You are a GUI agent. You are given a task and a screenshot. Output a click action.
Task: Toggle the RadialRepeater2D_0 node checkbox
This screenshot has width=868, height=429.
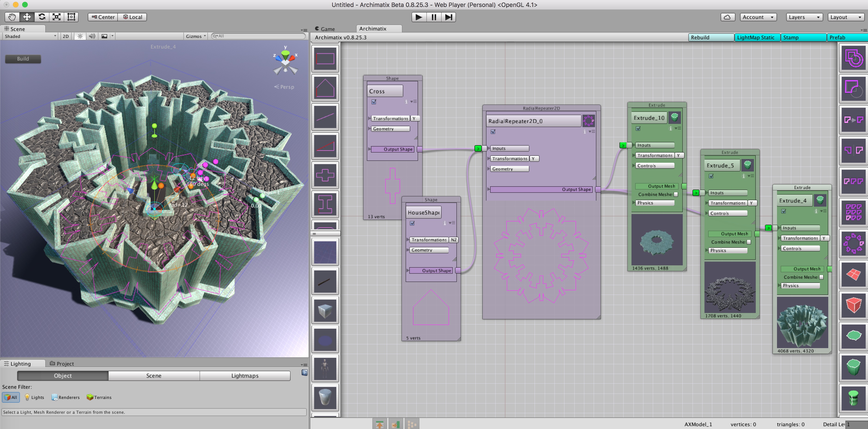point(493,132)
